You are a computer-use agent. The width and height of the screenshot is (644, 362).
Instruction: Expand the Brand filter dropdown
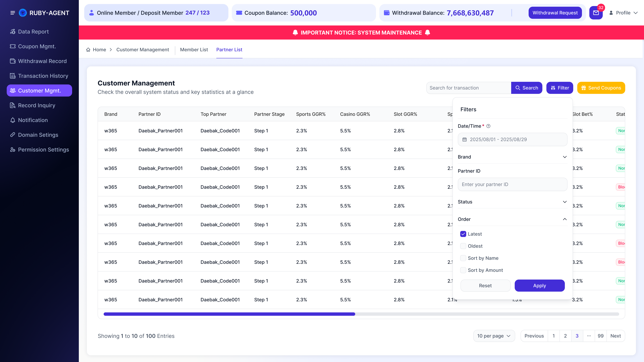click(512, 157)
